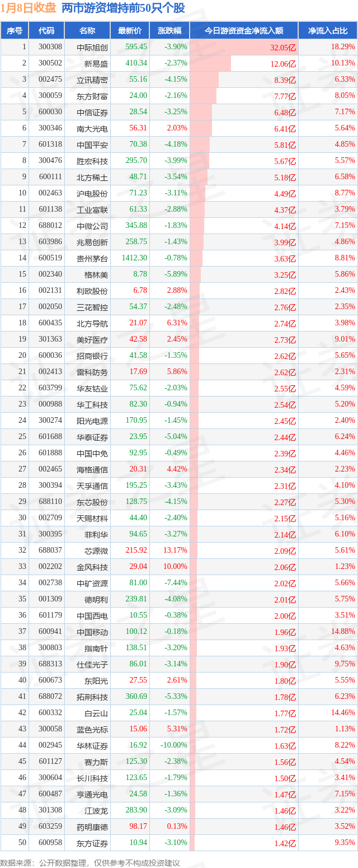This screenshot has width=358, height=868.
Task: Select stock name 中信证券
Action: pyautogui.click(x=92, y=113)
